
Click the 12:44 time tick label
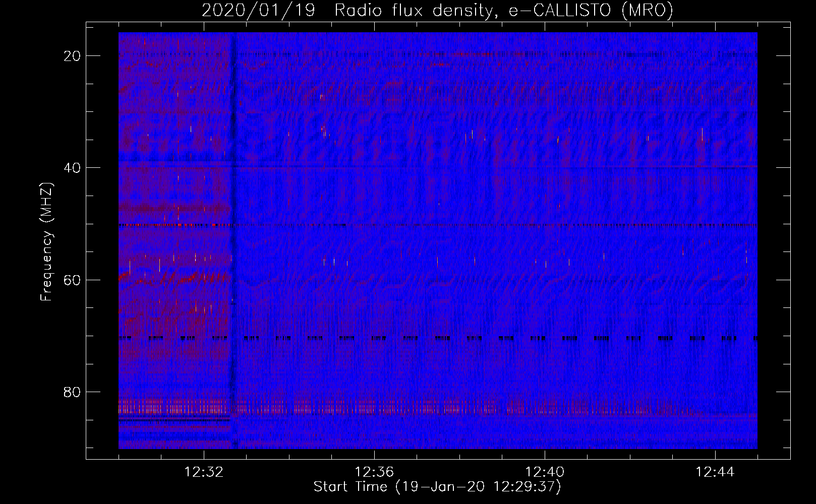click(x=715, y=472)
